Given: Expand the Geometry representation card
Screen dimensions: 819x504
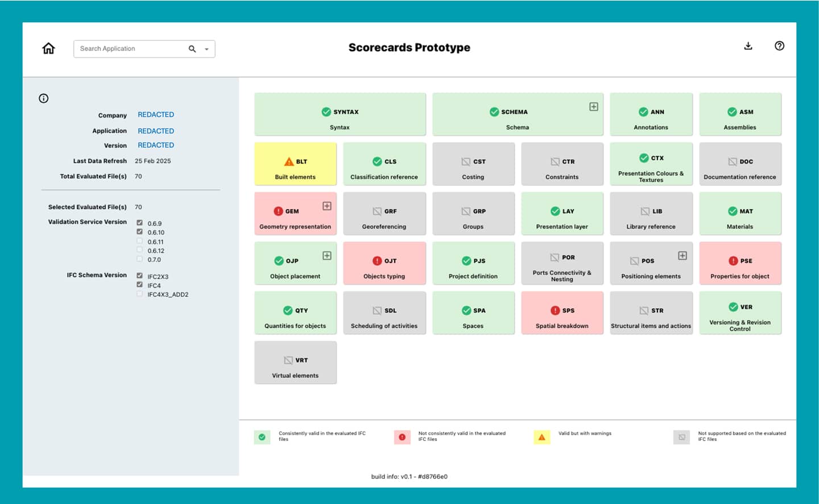Looking at the screenshot, I should point(327,206).
